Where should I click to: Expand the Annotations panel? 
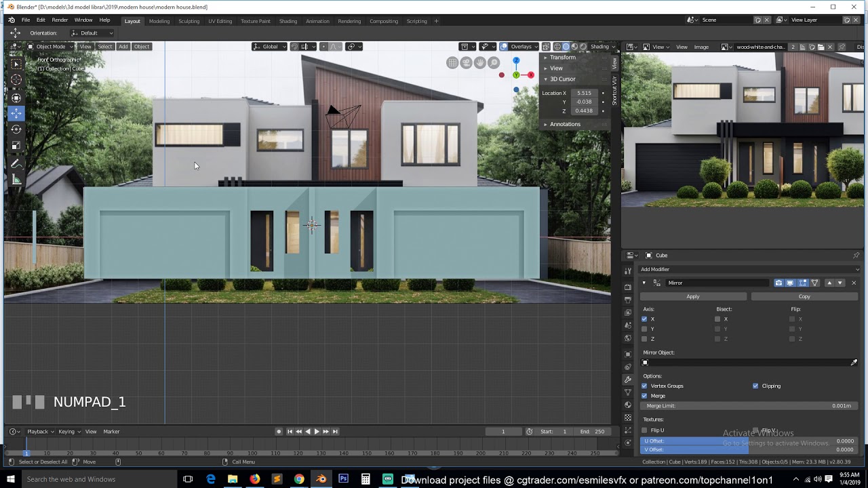pos(565,125)
